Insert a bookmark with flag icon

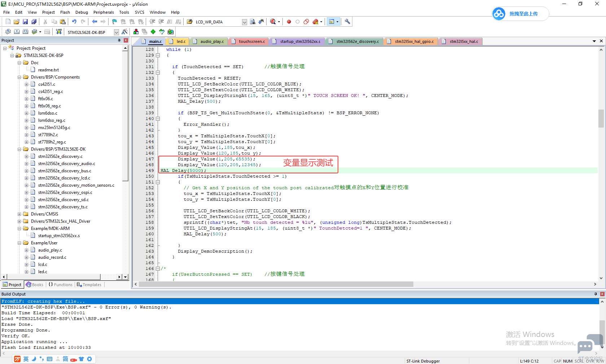114,22
